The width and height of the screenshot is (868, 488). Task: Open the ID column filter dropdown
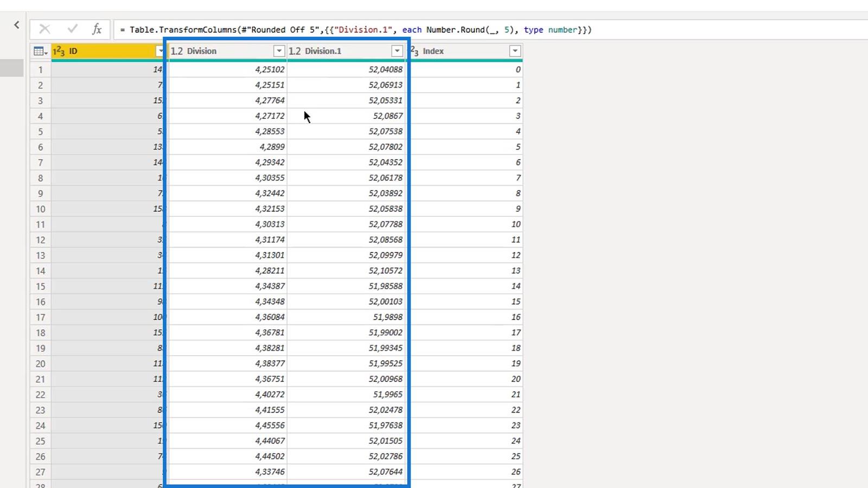click(x=161, y=51)
